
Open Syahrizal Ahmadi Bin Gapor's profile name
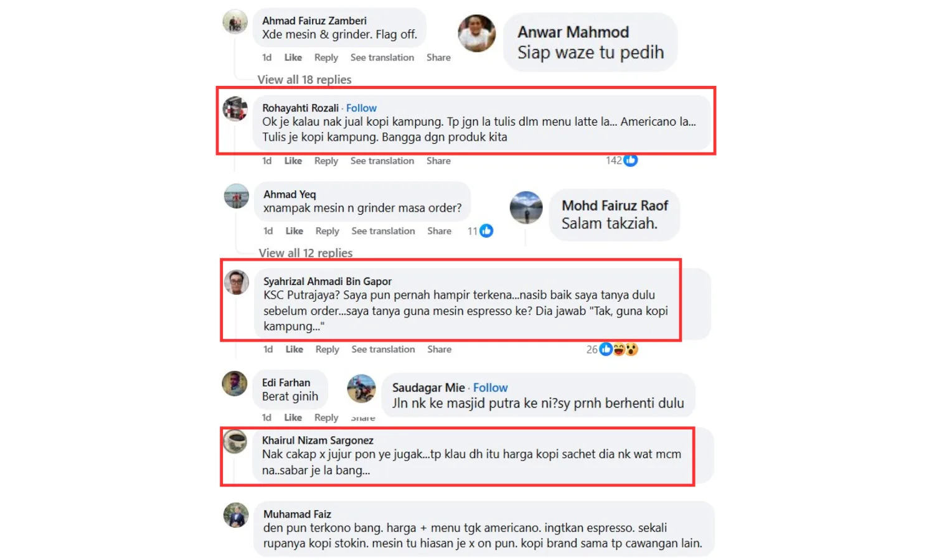[328, 281]
